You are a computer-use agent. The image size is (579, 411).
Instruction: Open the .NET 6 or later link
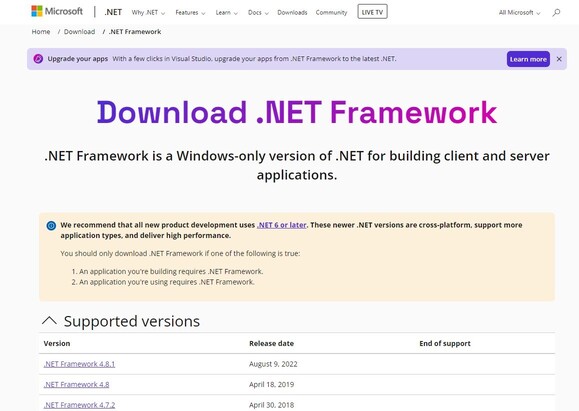(281, 225)
